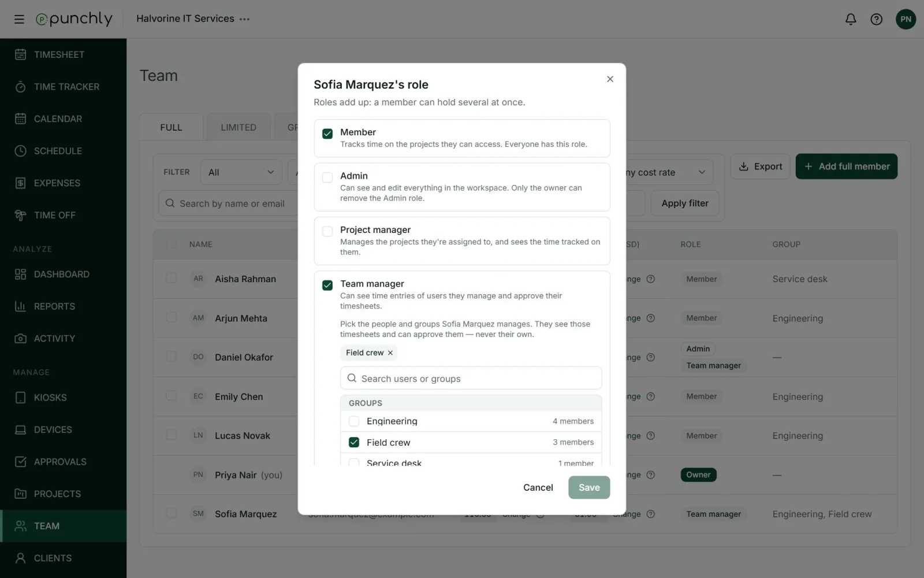Image resolution: width=924 pixels, height=578 pixels.
Task: Click Save in role dialog
Action: pos(589,487)
